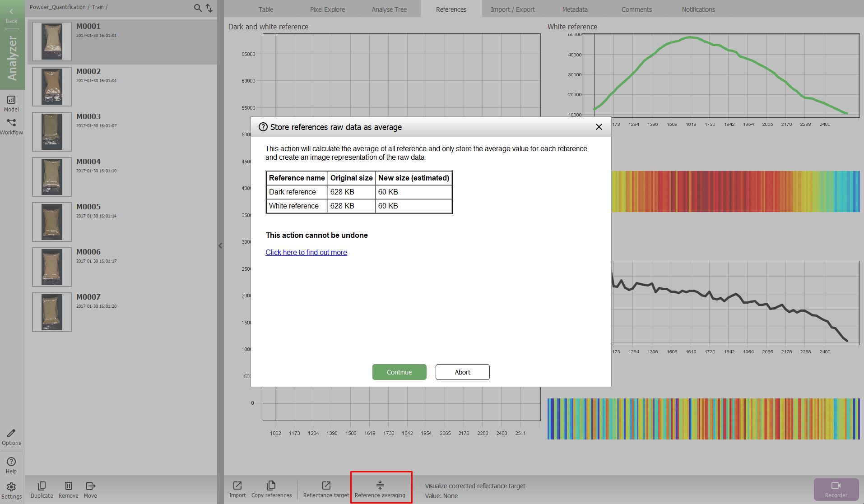Open the Recorder
This screenshot has height=504, width=864.
tap(836, 489)
